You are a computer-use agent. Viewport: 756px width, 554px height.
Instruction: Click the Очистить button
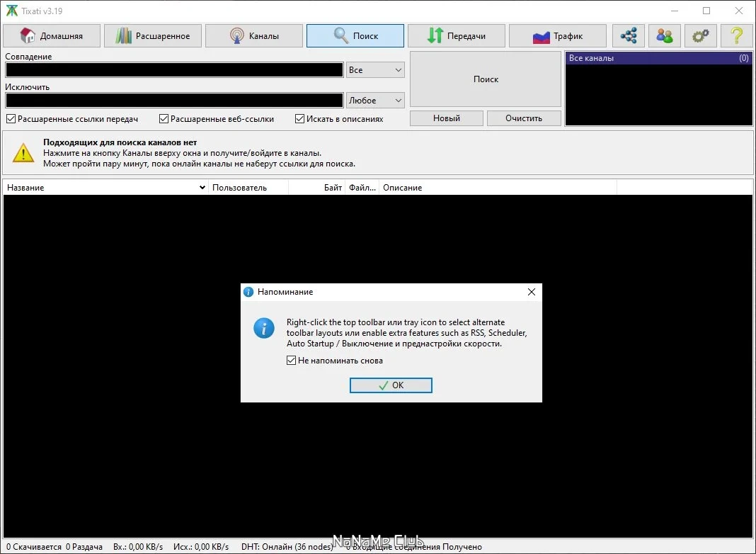pos(524,118)
